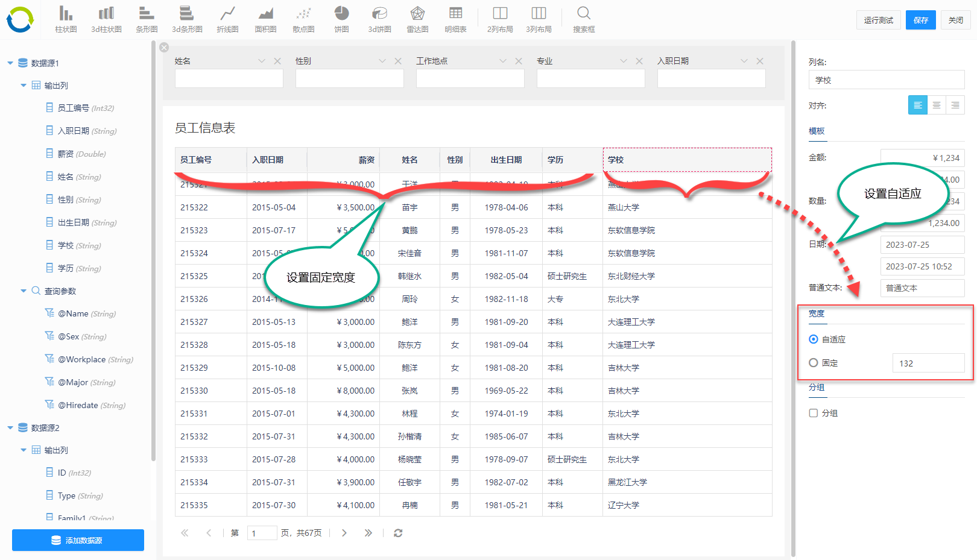This screenshot has width=977, height=560.
Task: Remove the 专业 search field
Action: tap(639, 61)
